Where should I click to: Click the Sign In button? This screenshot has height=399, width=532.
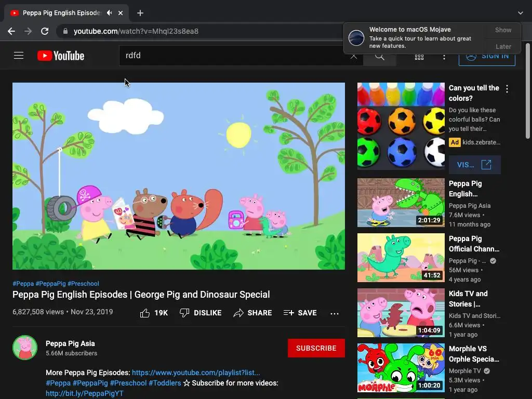487,56
